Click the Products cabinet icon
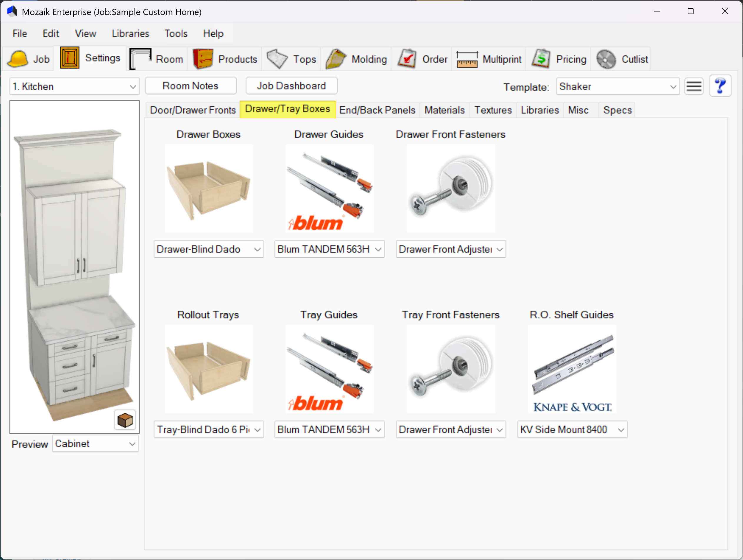743x560 pixels. tap(203, 59)
